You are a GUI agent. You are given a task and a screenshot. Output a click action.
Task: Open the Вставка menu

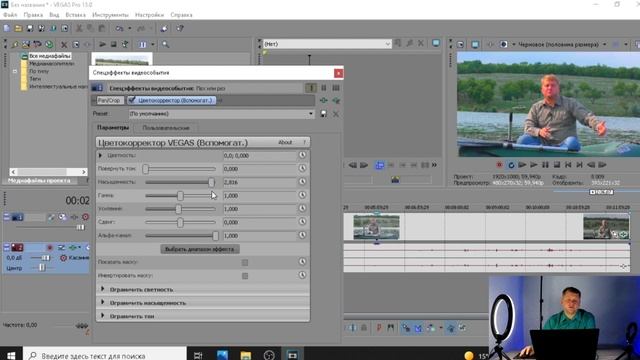point(76,15)
